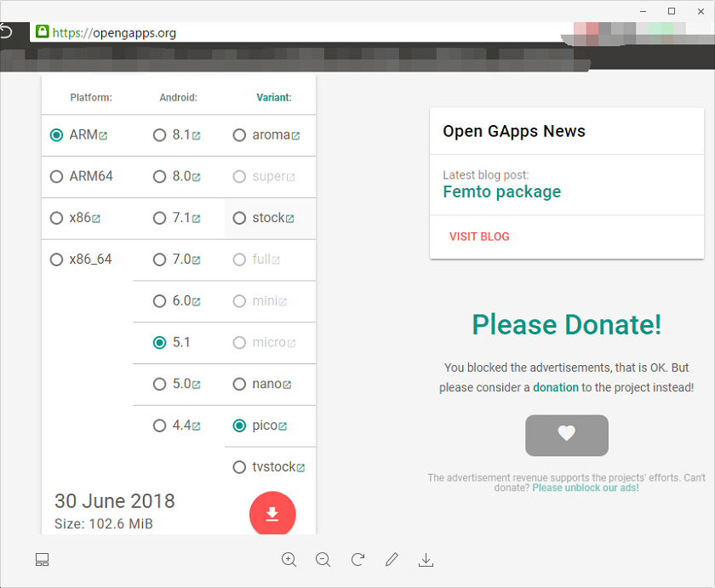Open external link icon beside nano
This screenshot has width=715, height=588.
point(287,385)
